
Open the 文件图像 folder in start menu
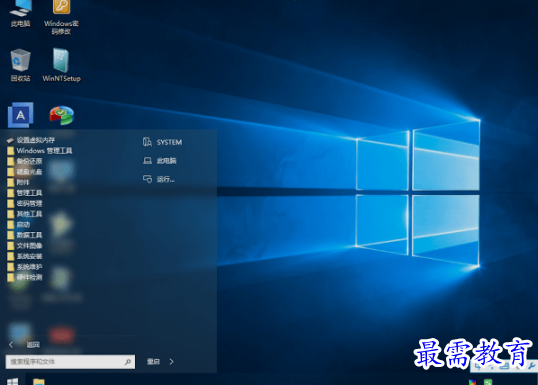[25, 246]
